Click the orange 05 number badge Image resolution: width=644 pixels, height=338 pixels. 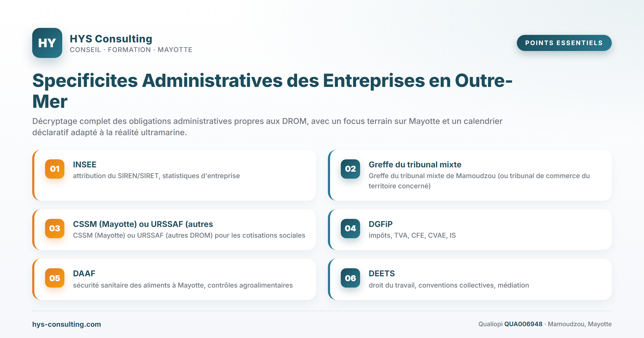click(x=55, y=278)
